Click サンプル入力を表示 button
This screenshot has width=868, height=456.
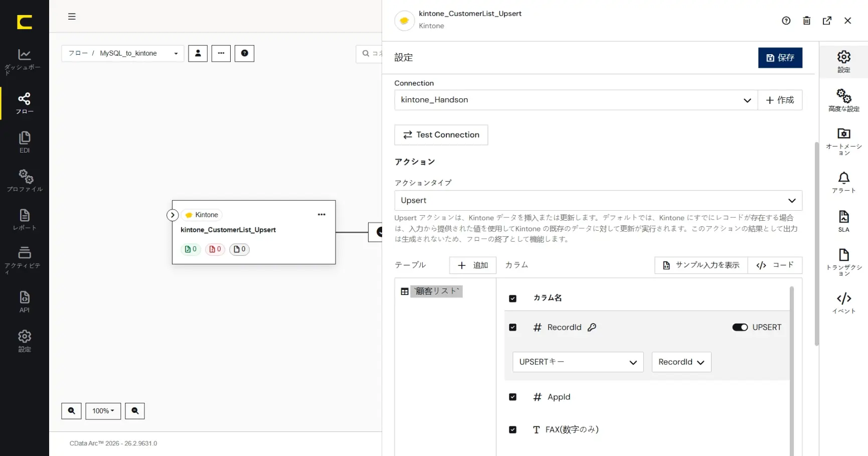[701, 265]
